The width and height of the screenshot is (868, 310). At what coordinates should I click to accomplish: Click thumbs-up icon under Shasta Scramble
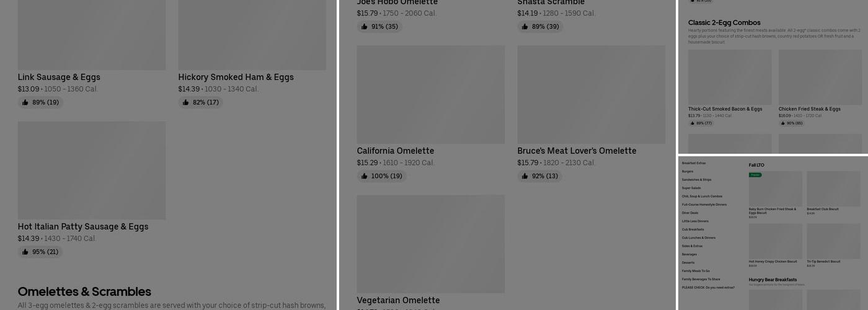point(525,27)
